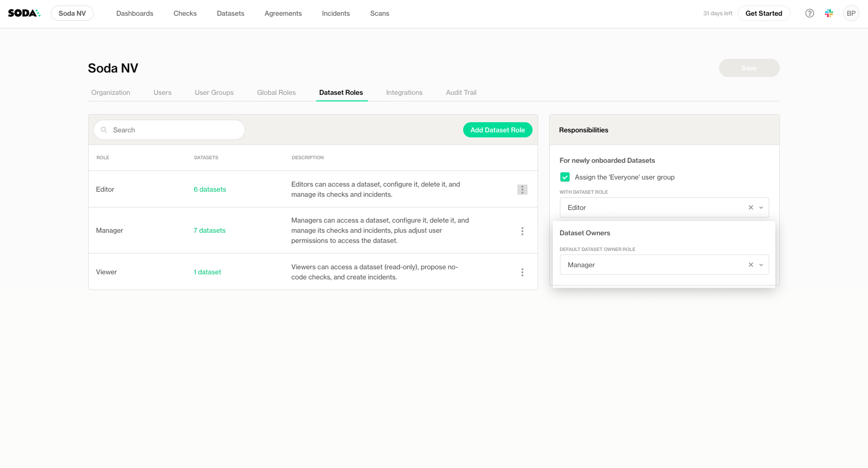This screenshot has width=868, height=468.
Task: Open the help question mark icon
Action: click(x=809, y=13)
